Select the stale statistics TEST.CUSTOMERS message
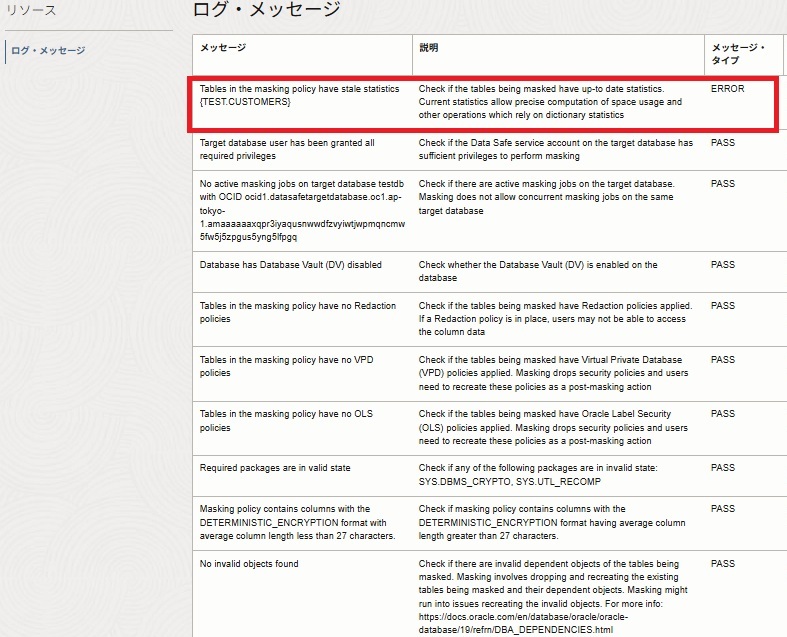Image resolution: width=787 pixels, height=637 pixels. 300,95
